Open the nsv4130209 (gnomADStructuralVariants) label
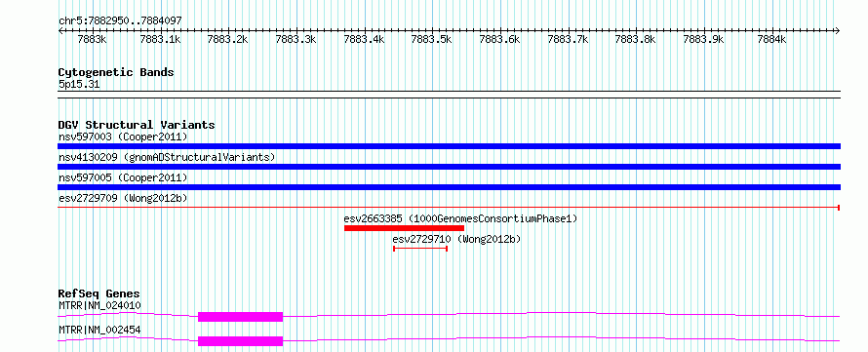 [x=167, y=157]
